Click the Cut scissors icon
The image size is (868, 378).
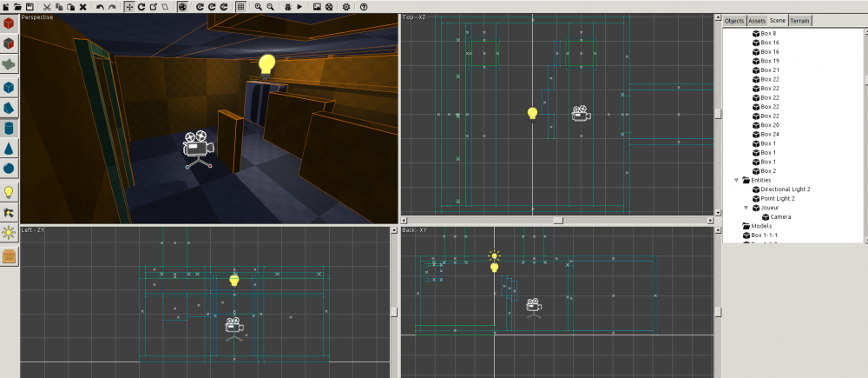coord(48,6)
